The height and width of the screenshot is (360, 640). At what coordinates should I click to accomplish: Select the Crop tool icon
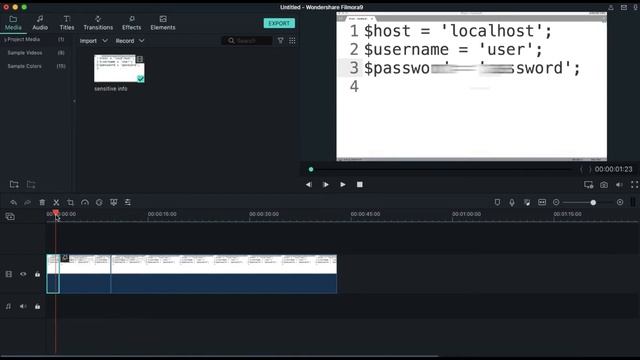tap(70, 202)
